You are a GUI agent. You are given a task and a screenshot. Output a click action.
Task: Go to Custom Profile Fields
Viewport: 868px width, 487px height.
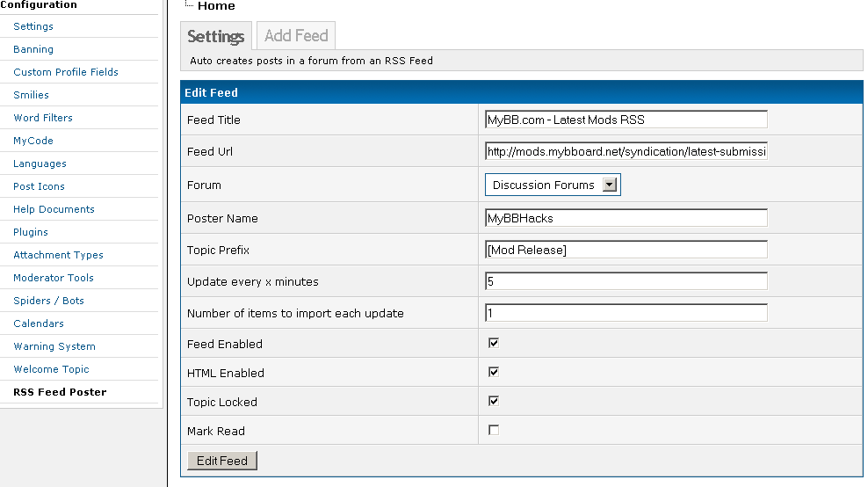[x=66, y=72]
